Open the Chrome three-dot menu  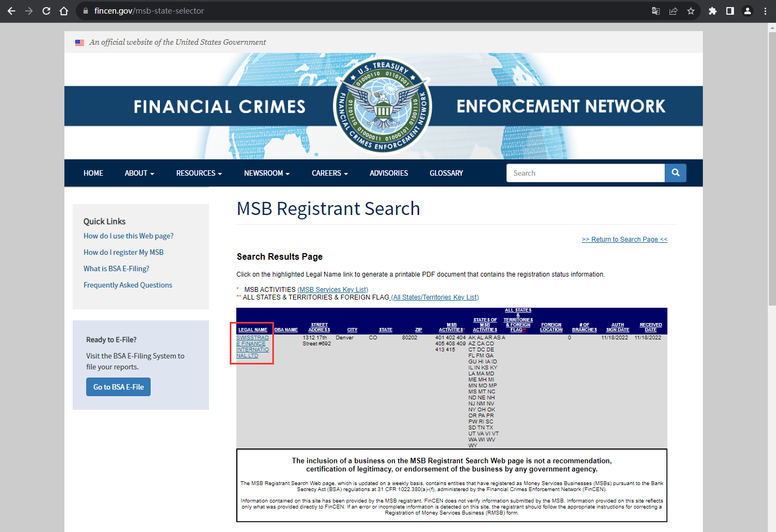point(765,11)
